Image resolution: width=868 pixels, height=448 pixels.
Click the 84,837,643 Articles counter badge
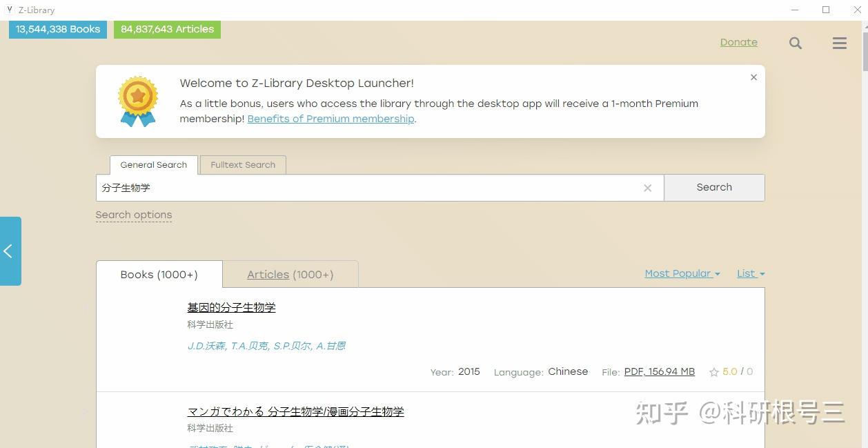(167, 29)
